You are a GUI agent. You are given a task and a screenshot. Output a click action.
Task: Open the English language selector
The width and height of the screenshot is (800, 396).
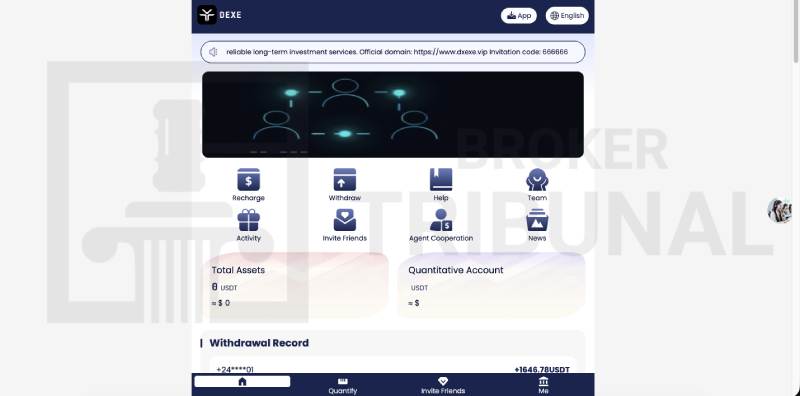tap(567, 16)
